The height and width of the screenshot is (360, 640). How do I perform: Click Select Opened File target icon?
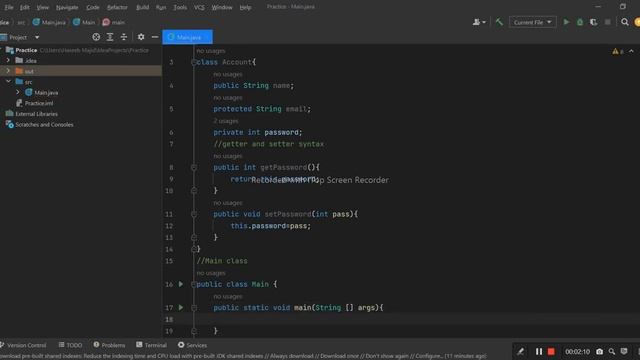[x=96, y=37]
